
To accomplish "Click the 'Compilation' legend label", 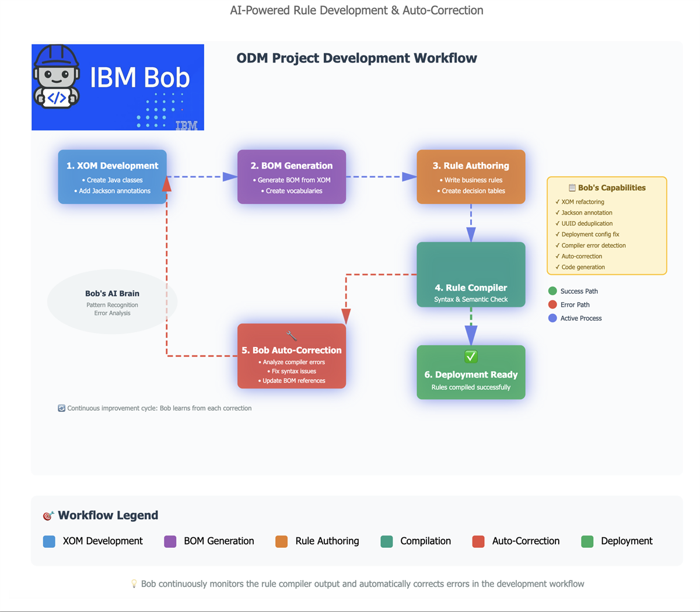I will pos(425,541).
